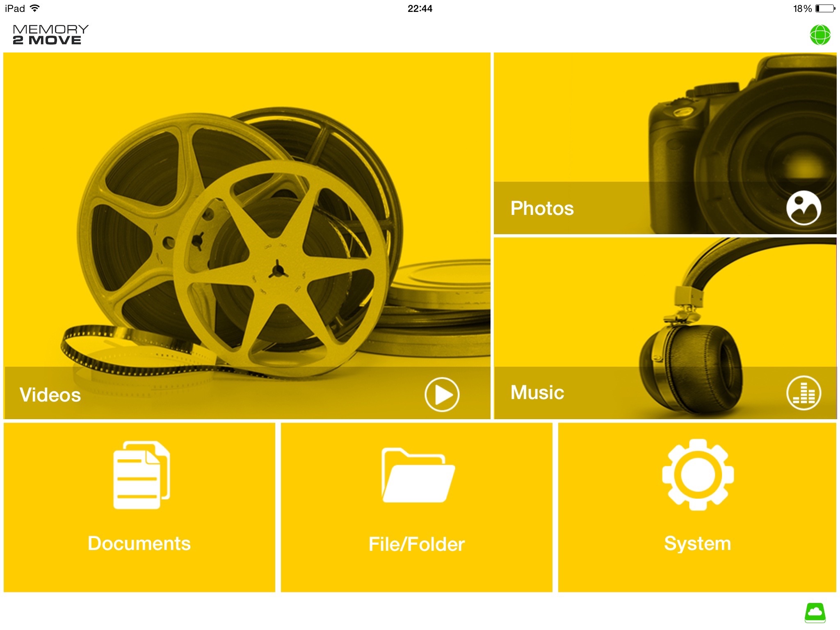
Task: Tap the System text label
Action: (x=697, y=543)
